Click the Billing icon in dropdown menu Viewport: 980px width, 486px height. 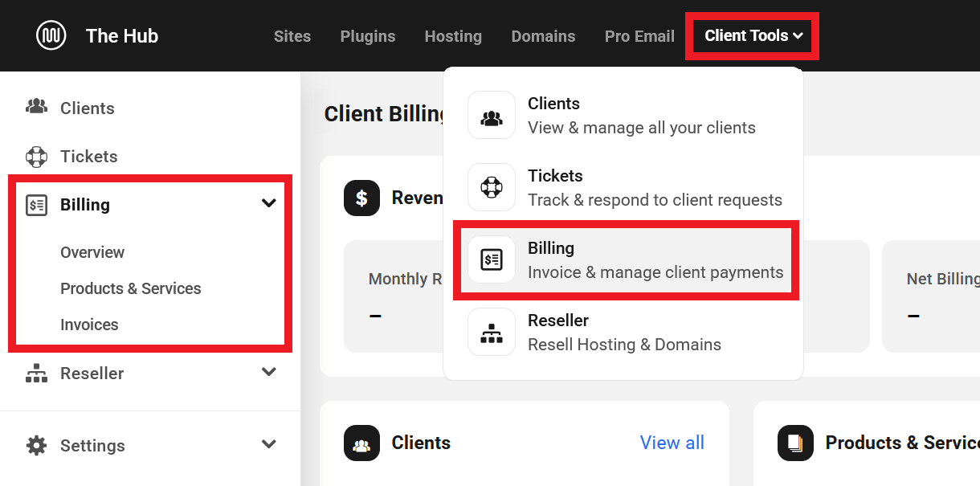pos(492,259)
